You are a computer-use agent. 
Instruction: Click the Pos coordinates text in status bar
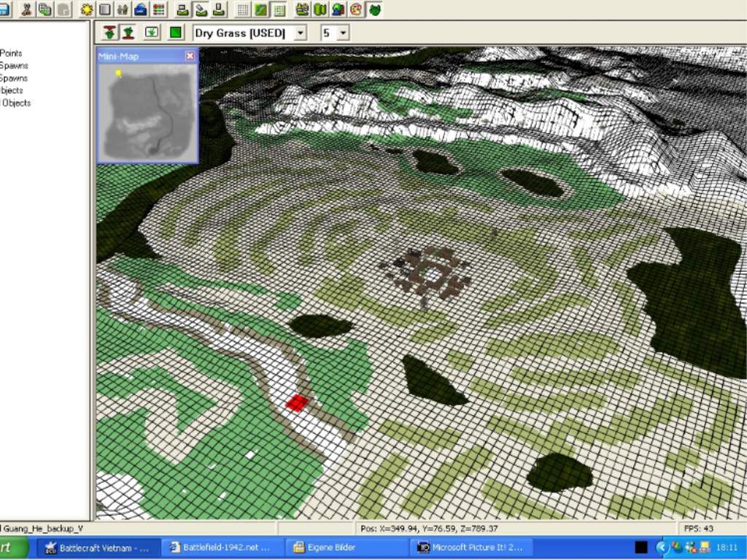click(x=429, y=529)
